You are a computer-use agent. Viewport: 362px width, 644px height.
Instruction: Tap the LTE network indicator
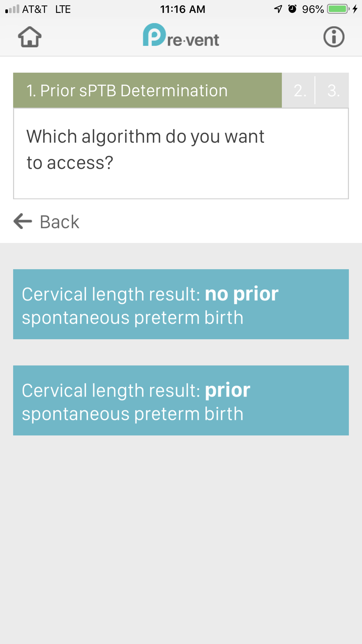(x=63, y=9)
